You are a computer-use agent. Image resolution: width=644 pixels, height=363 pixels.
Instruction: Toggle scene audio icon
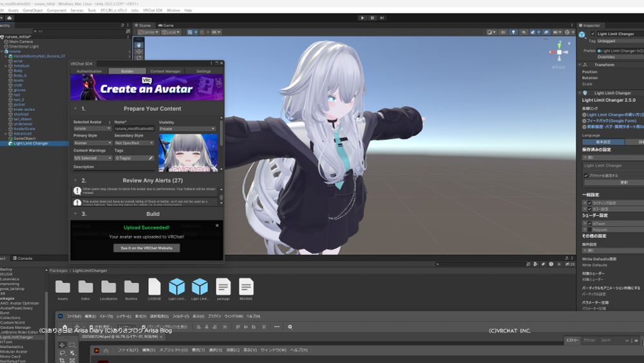(524, 32)
